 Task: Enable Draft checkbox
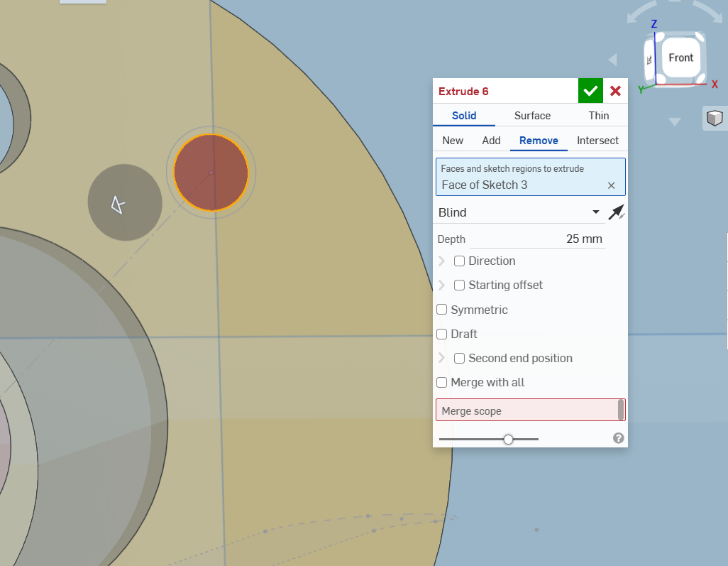click(x=441, y=334)
